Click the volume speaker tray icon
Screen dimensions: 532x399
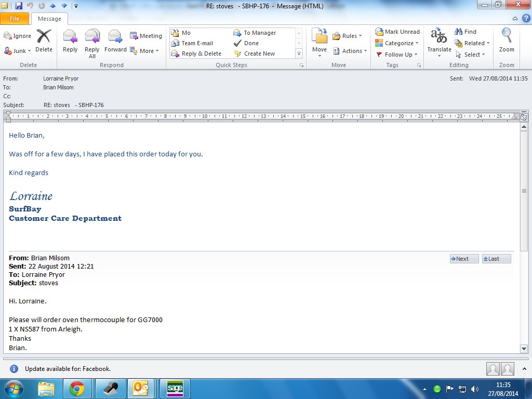click(x=475, y=389)
